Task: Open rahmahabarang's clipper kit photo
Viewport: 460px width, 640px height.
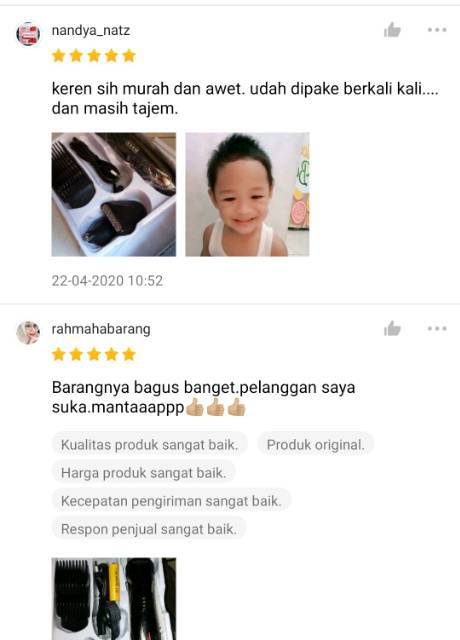Action: pos(114,599)
